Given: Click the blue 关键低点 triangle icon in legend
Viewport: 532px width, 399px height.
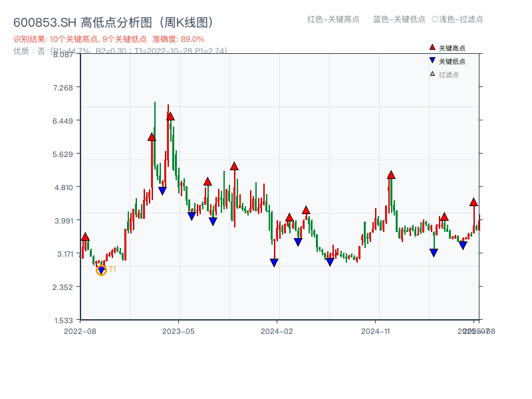Looking at the screenshot, I should pyautogui.click(x=431, y=59).
